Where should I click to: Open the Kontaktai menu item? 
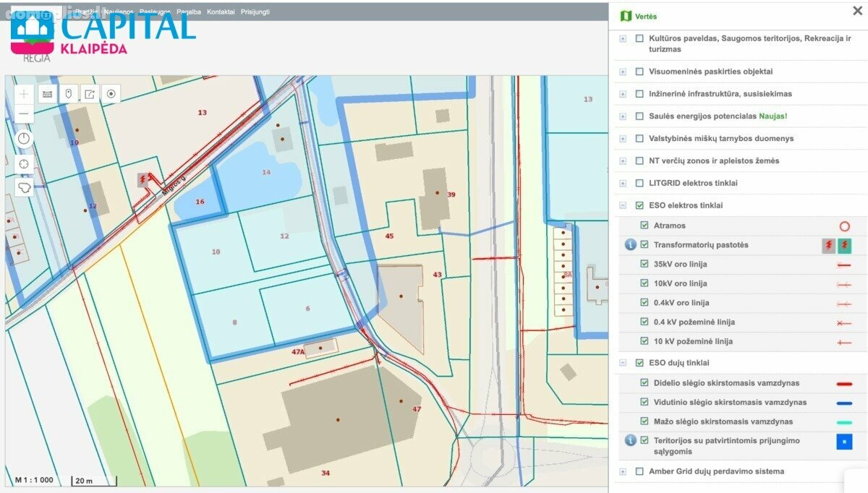(x=221, y=12)
